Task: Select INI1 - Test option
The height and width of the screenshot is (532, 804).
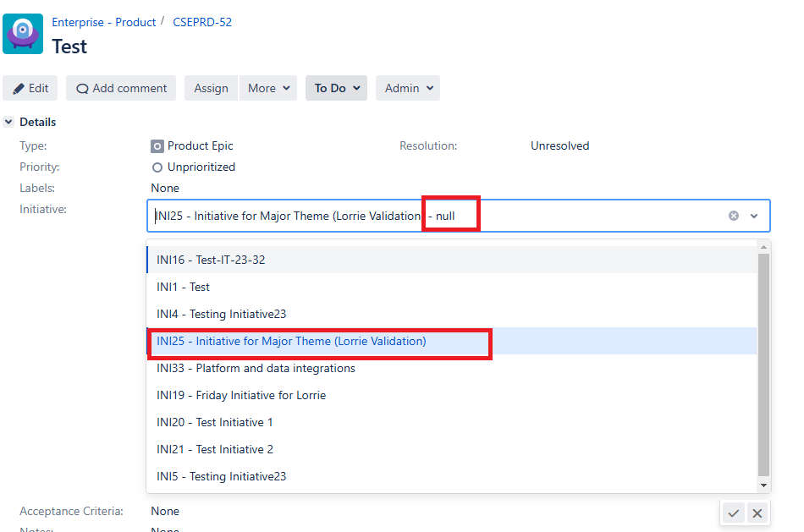Action: point(452,287)
